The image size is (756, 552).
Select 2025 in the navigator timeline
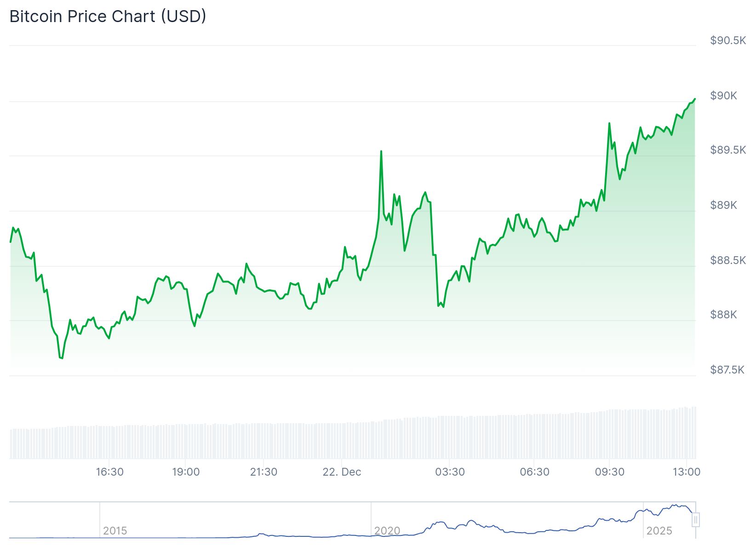pos(659,531)
